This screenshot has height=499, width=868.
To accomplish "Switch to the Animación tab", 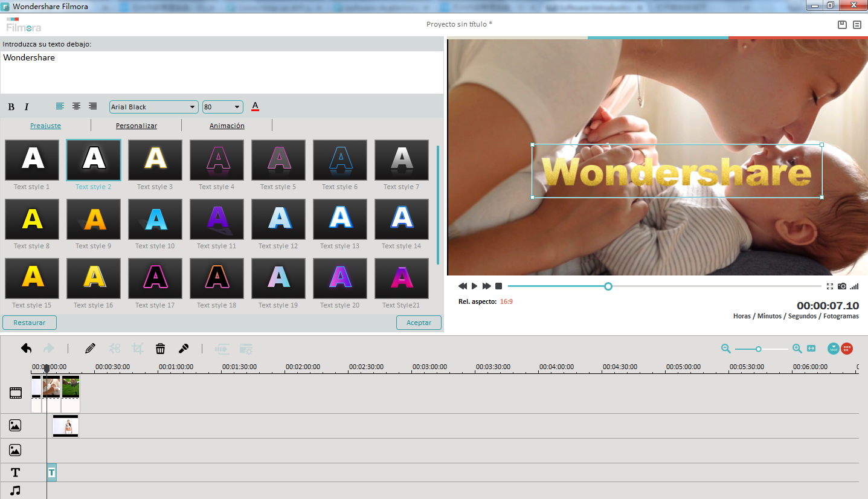I will [227, 126].
